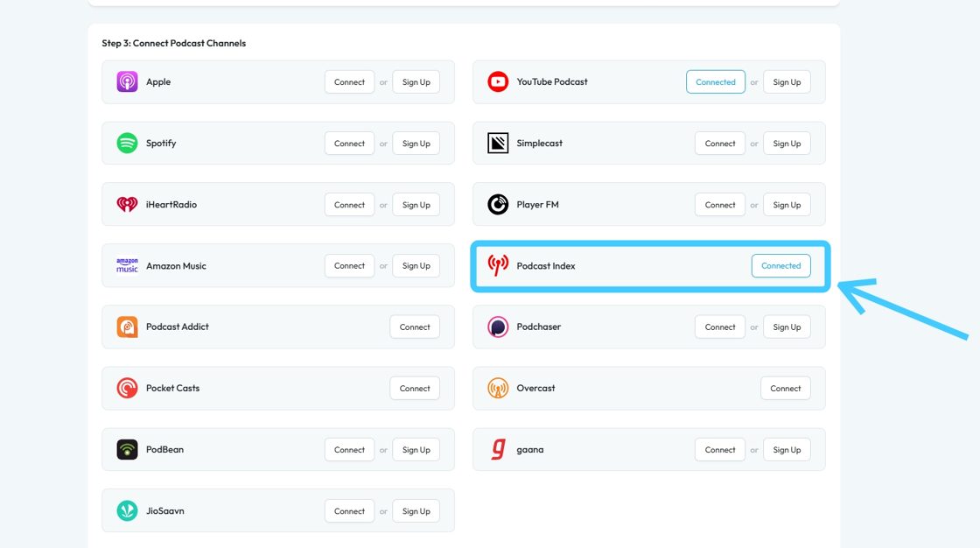
Task: Click the Podchaser logo icon
Action: (498, 327)
